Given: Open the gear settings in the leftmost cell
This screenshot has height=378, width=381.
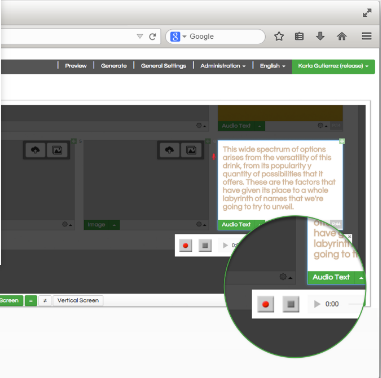Looking at the screenshot, I should [66, 224].
